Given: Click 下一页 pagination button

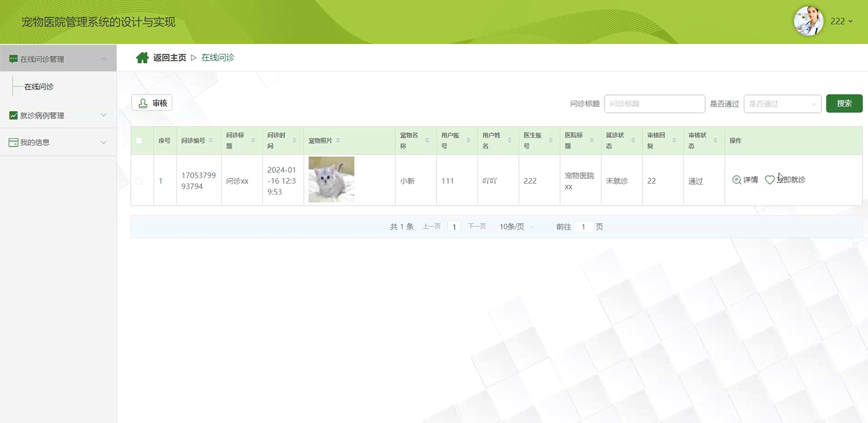Looking at the screenshot, I should point(477,226).
